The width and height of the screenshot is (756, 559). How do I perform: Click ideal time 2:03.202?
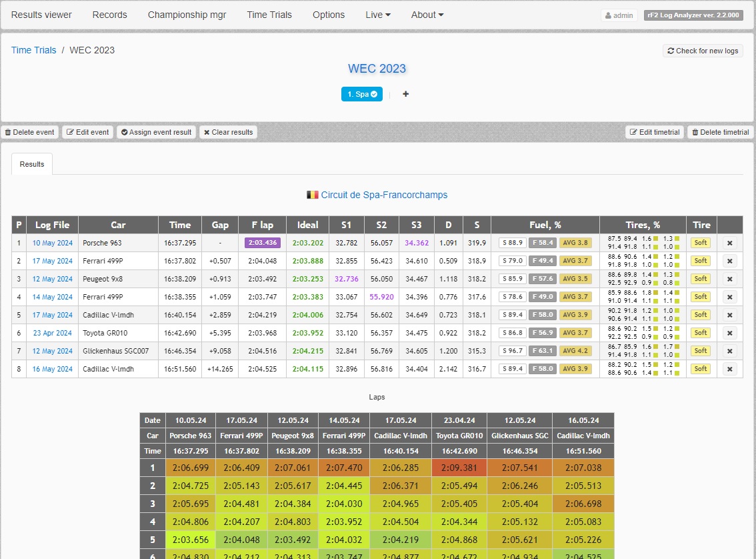tap(307, 243)
